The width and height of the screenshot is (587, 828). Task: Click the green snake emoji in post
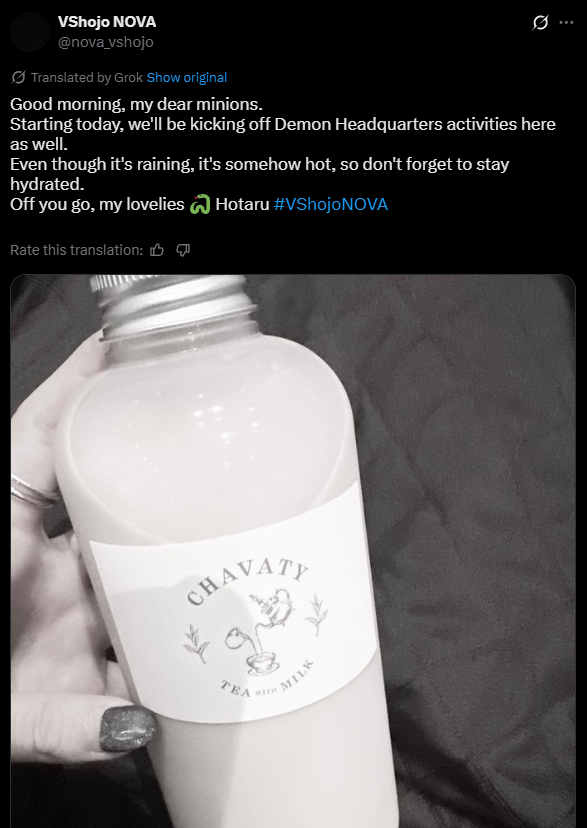200,204
